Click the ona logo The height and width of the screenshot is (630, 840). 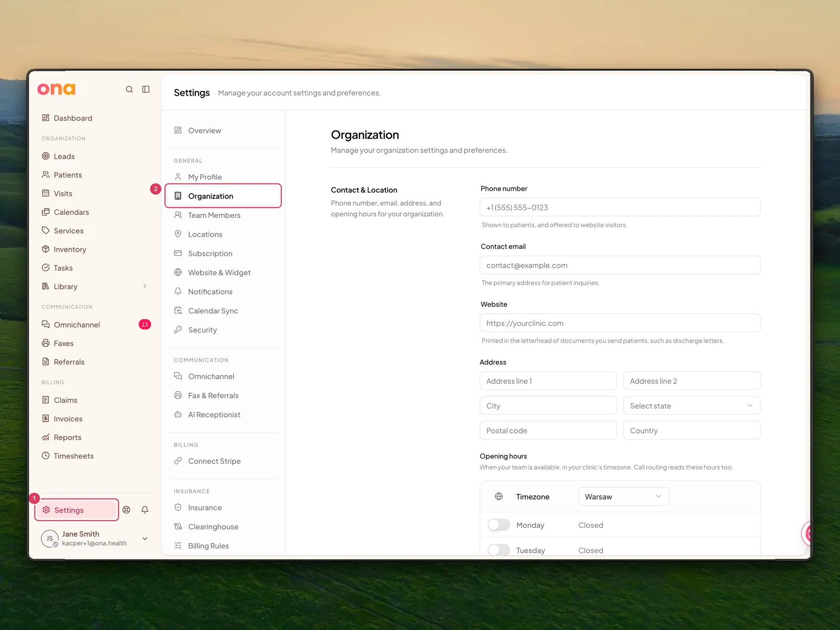coord(56,89)
